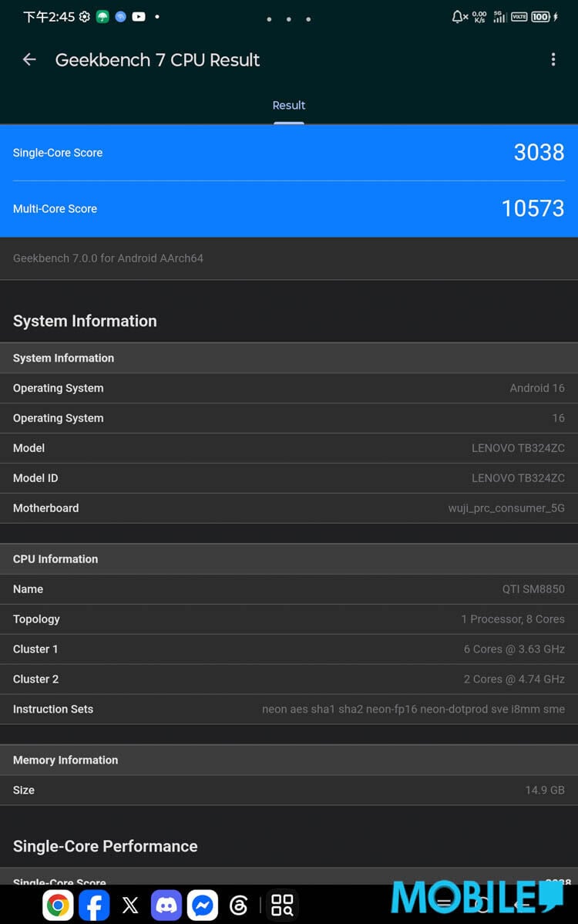Tap the 14.9 GB value

(544, 790)
